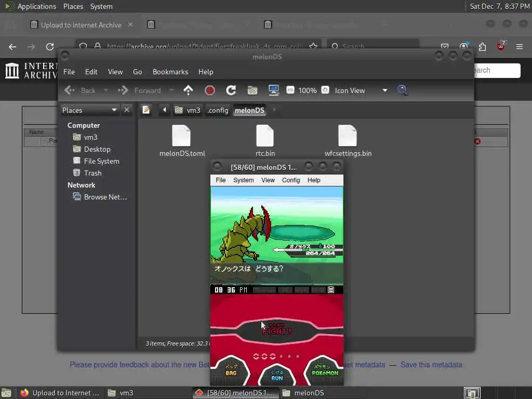Open melonDS emulator File menu
Image resolution: width=532 pixels, height=399 pixels.
(x=220, y=180)
